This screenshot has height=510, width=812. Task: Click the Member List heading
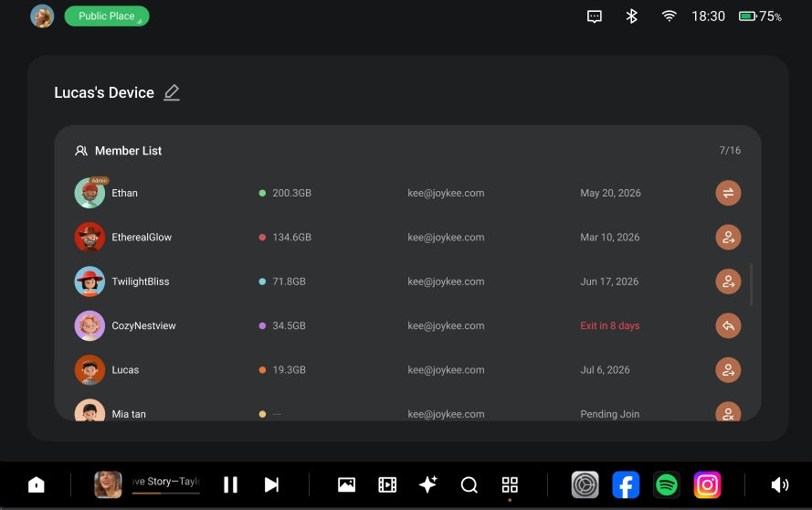point(128,151)
